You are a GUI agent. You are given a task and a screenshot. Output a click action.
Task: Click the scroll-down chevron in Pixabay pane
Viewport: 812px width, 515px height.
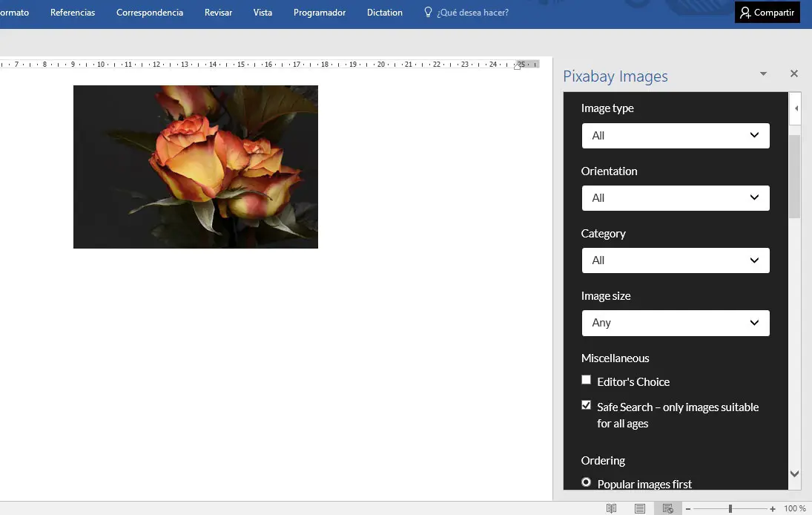(795, 473)
